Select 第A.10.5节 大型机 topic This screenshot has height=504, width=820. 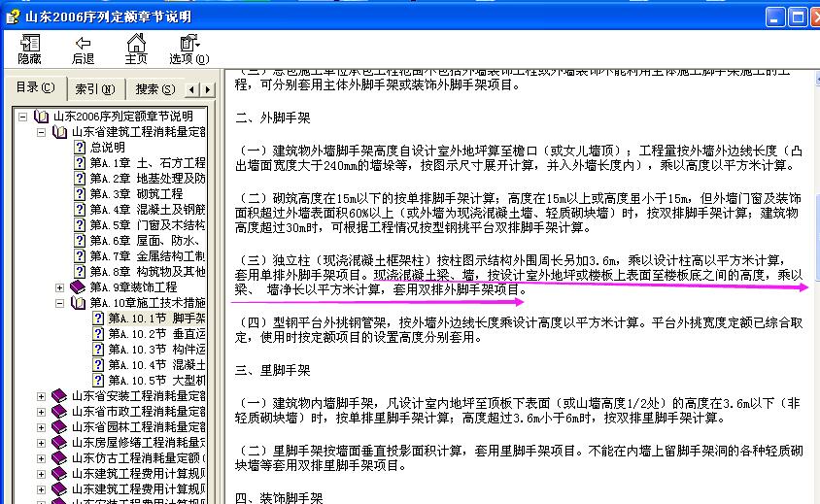156,381
